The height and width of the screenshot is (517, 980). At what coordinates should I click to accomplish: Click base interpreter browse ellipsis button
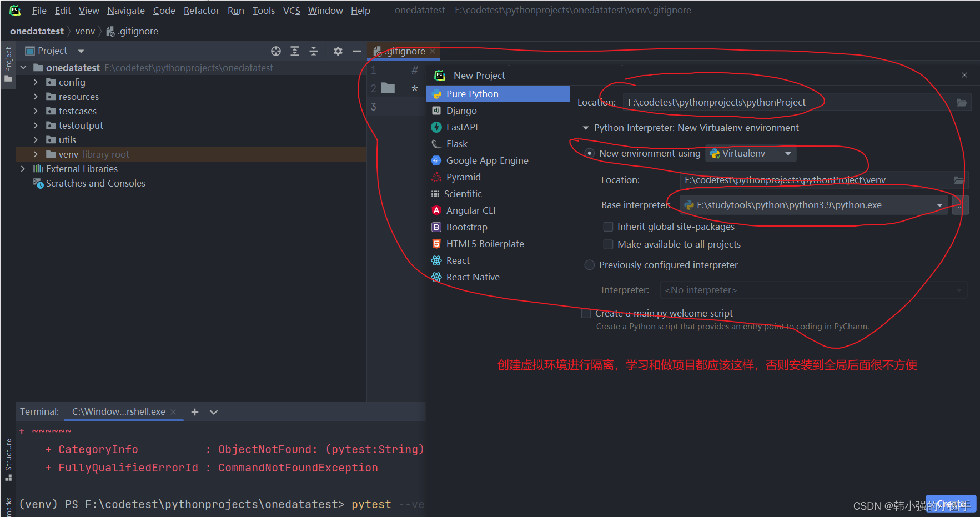pyautogui.click(x=960, y=205)
